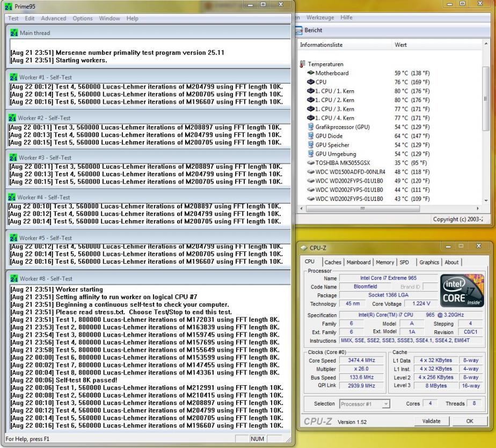496x448 pixels.
Task: Click the Code Name value Bloomfield
Action: [x=365, y=286]
